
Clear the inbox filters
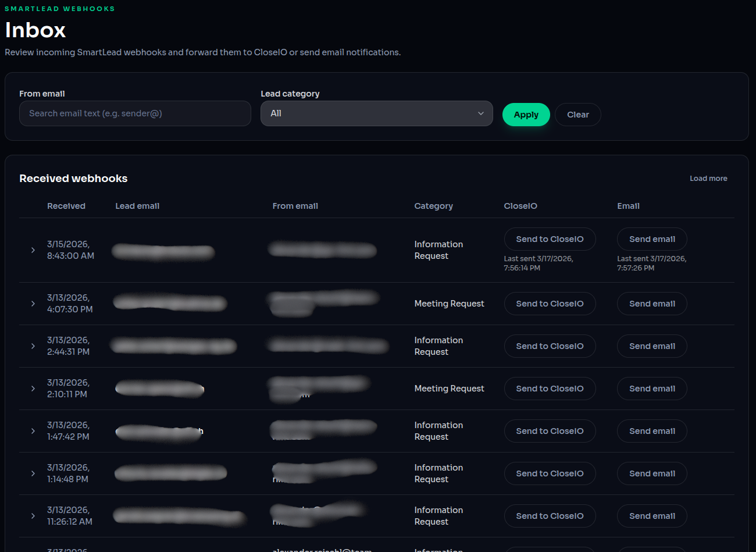tap(578, 115)
